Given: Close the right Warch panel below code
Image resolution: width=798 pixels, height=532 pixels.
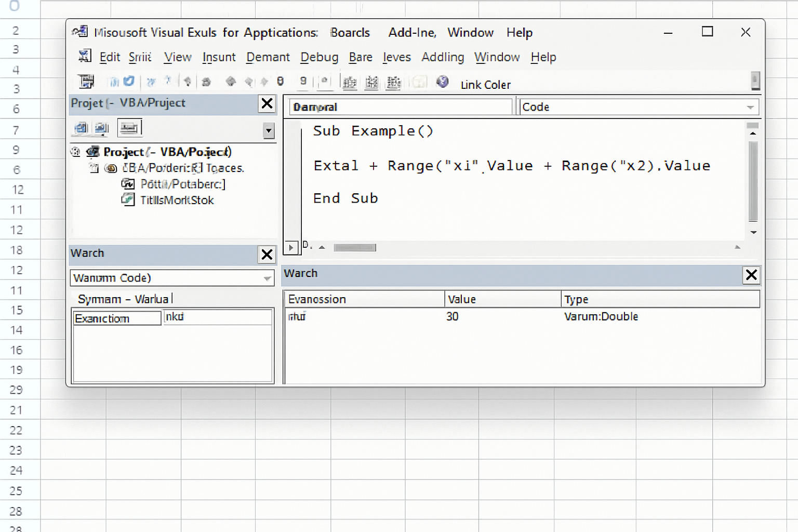Looking at the screenshot, I should [x=751, y=275].
